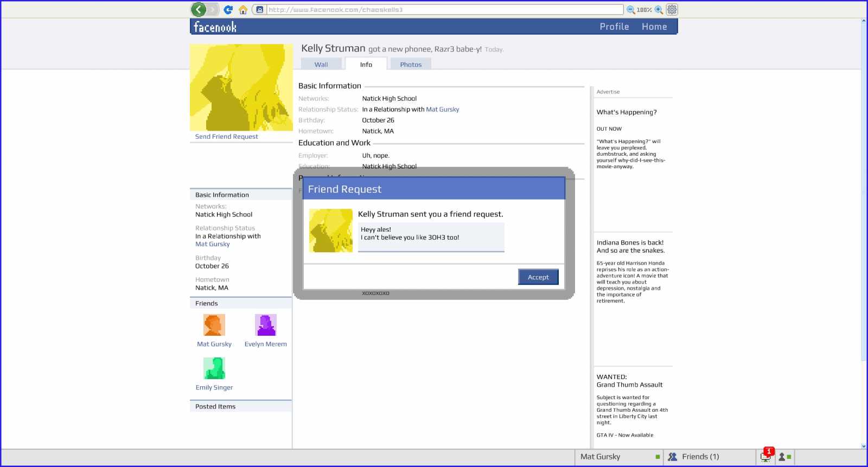Open notifications icon with red 1 badge

(x=767, y=456)
